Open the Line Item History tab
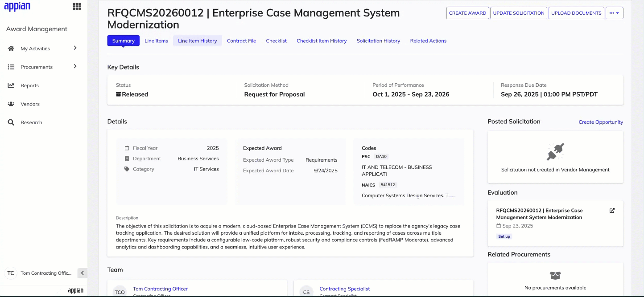The height and width of the screenshot is (297, 644). coord(198,41)
